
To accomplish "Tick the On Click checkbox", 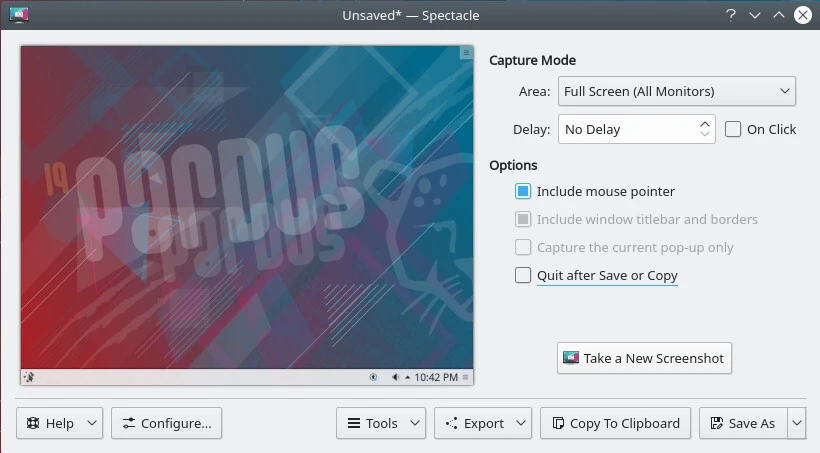I will click(733, 129).
